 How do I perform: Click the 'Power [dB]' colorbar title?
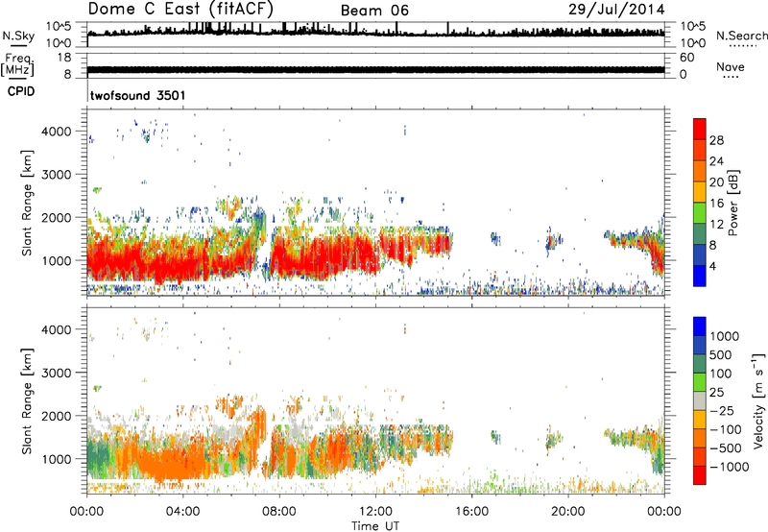pos(732,203)
